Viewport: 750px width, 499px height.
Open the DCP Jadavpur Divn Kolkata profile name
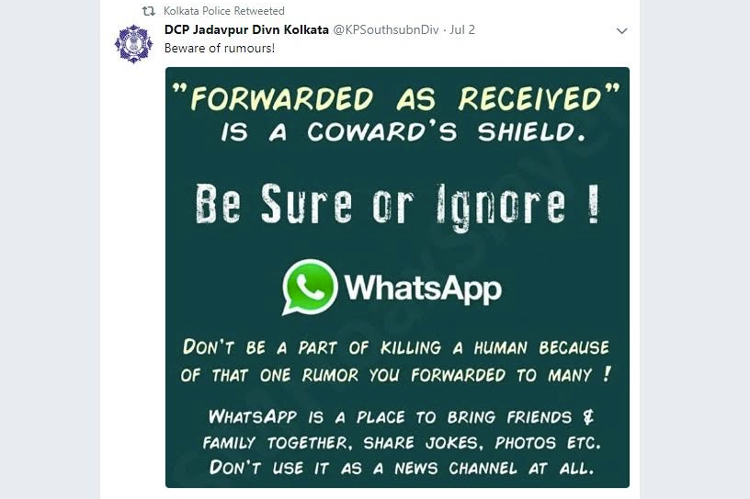[x=246, y=30]
